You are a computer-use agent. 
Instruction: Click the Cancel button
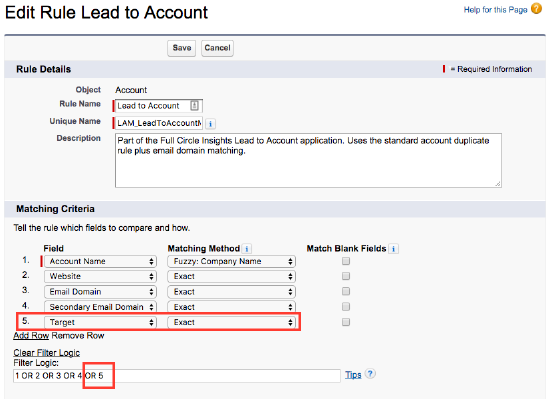(217, 48)
